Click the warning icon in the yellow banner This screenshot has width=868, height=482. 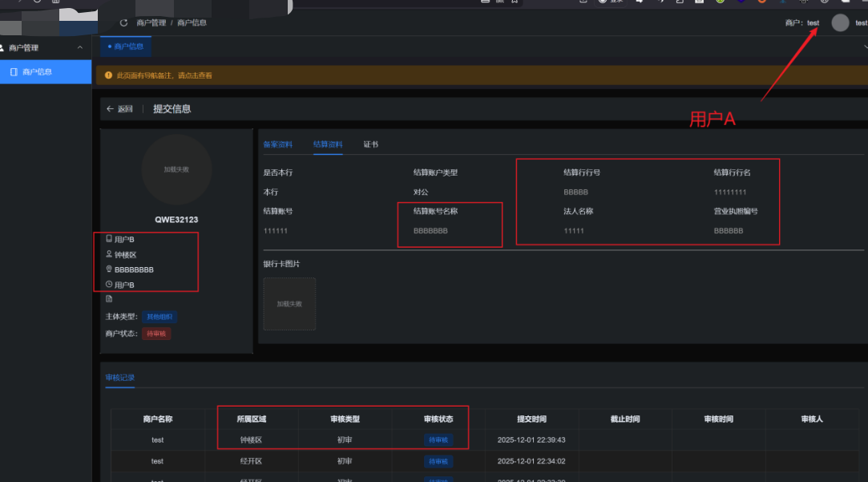(x=108, y=75)
